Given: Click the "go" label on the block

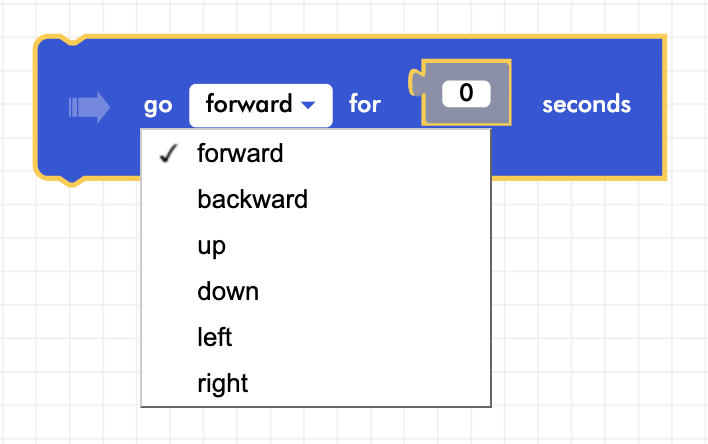Looking at the screenshot, I should (x=158, y=105).
